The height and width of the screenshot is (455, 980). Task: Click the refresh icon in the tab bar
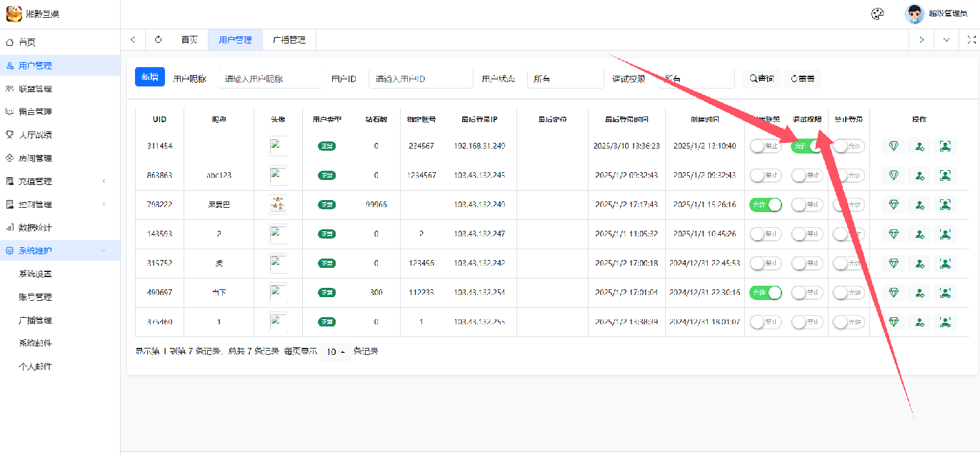tap(158, 39)
